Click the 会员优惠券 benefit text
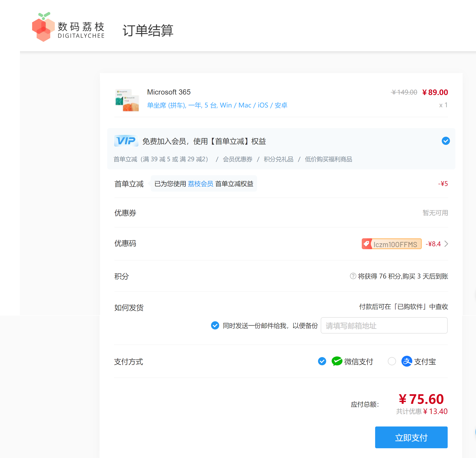The height and width of the screenshot is (458, 476). coord(238,159)
